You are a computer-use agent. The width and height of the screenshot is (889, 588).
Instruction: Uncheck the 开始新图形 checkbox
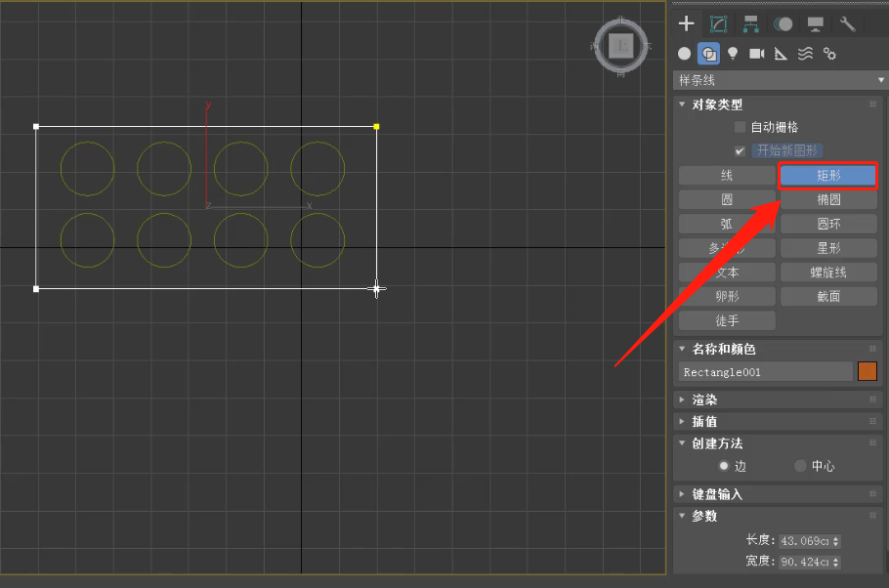pyautogui.click(x=740, y=150)
